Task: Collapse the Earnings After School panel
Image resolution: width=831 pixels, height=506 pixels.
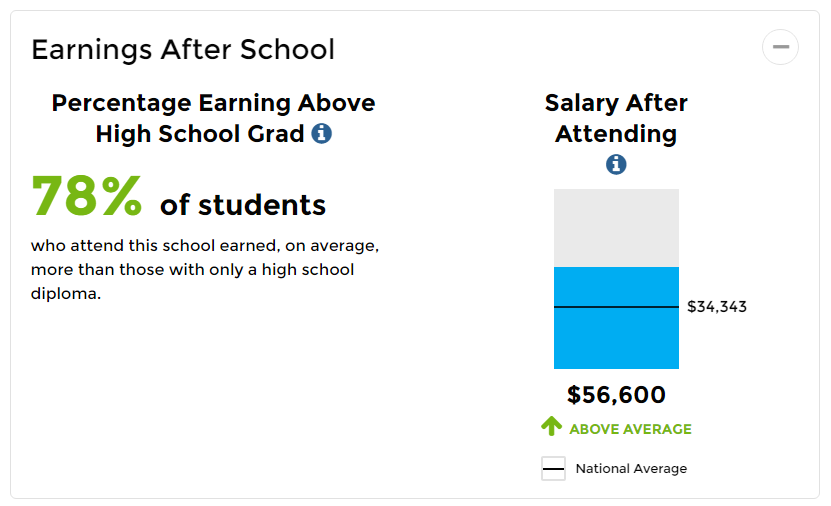Action: coord(780,47)
